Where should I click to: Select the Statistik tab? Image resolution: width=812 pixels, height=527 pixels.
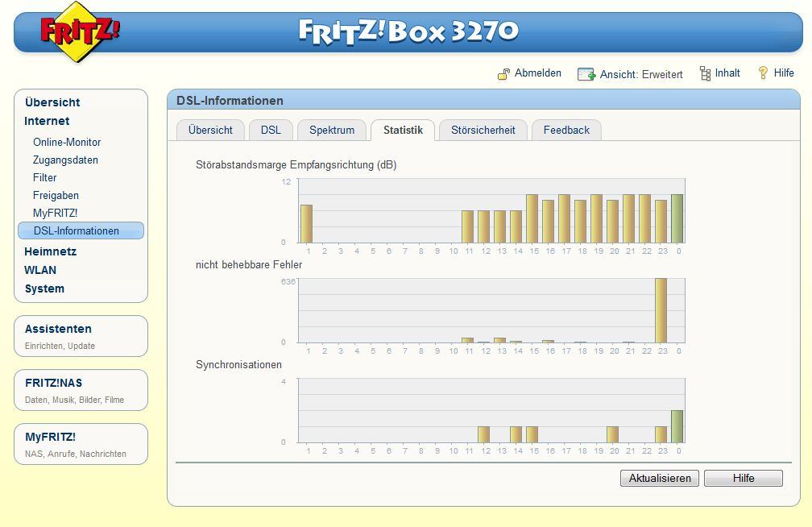(403, 130)
